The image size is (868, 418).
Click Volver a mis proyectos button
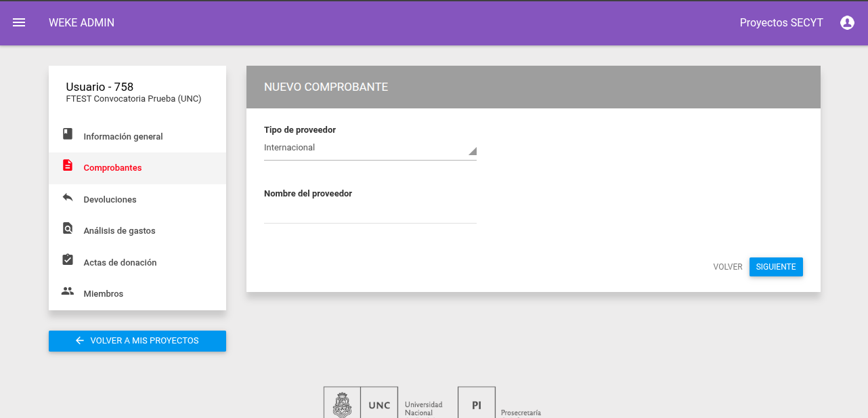tap(137, 341)
